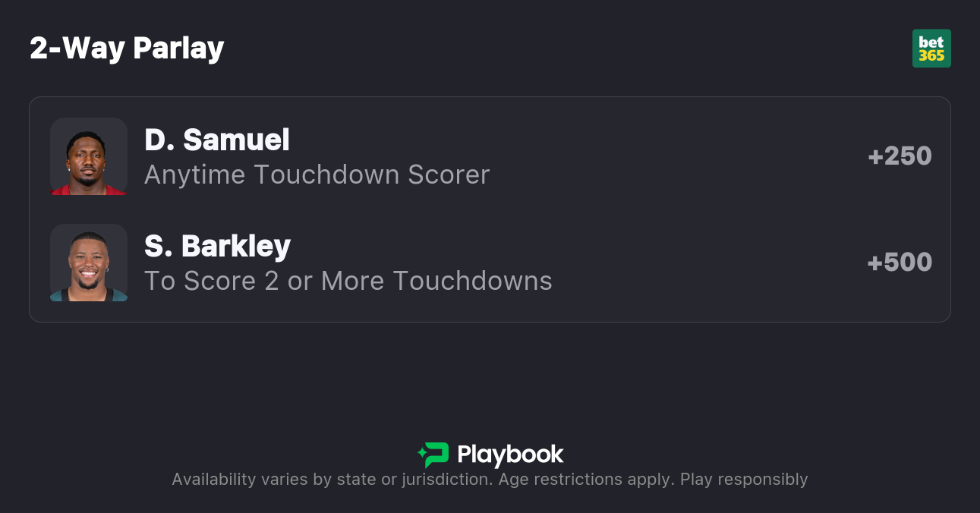Click the yellow 365 text in the sportsbook badge
980x513 pixels.
(x=931, y=55)
